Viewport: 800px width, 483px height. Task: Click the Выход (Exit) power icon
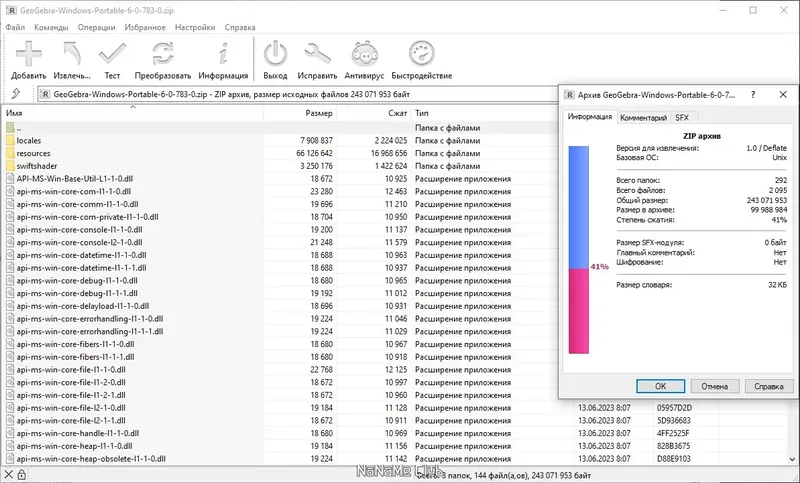pos(275,54)
